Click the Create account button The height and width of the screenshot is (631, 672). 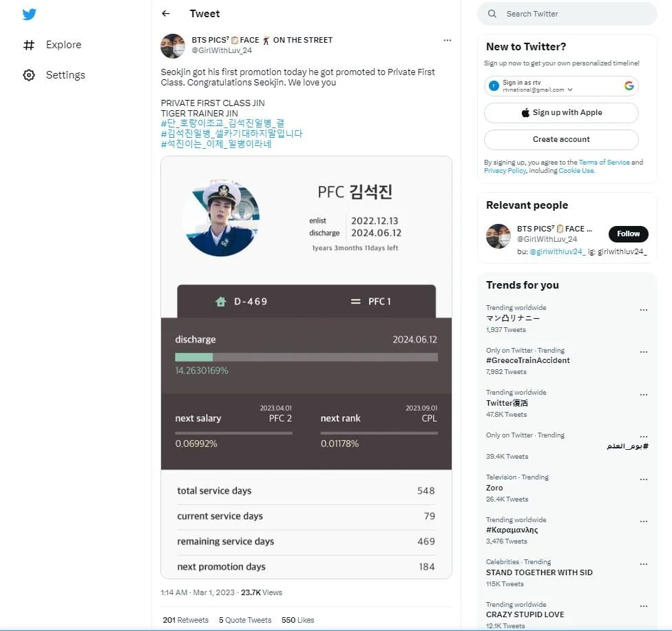(x=561, y=140)
